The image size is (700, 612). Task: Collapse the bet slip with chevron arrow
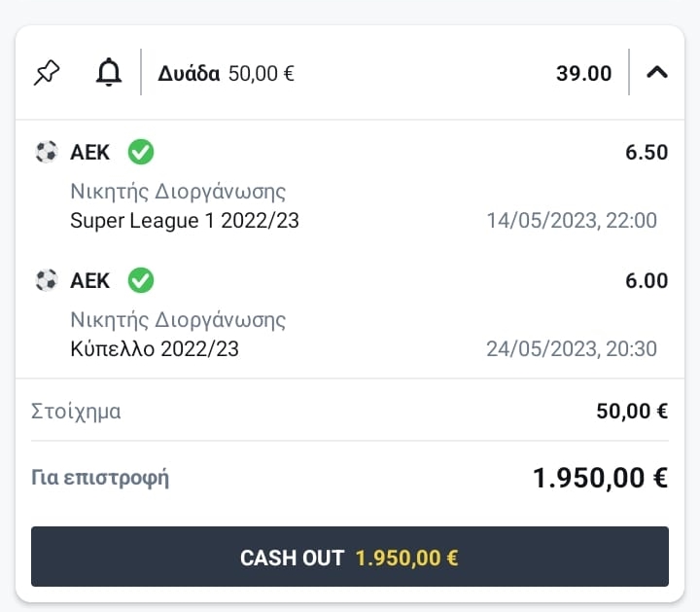click(657, 72)
